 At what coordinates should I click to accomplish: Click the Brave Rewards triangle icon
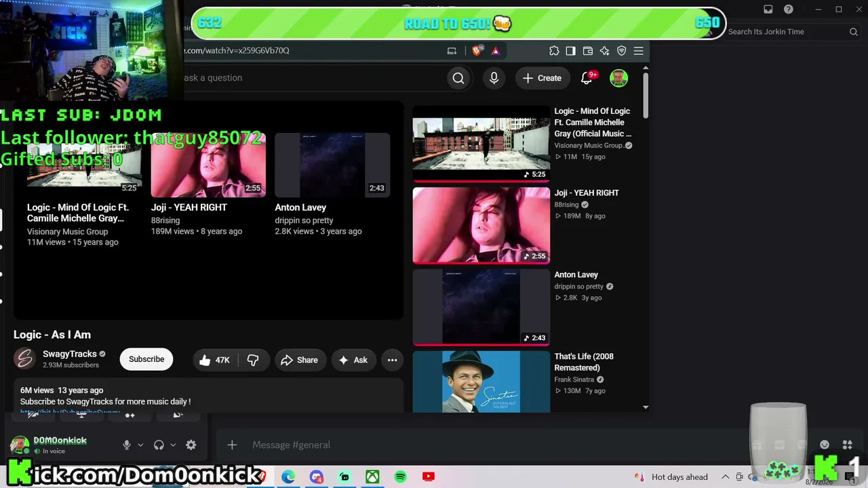coord(496,51)
